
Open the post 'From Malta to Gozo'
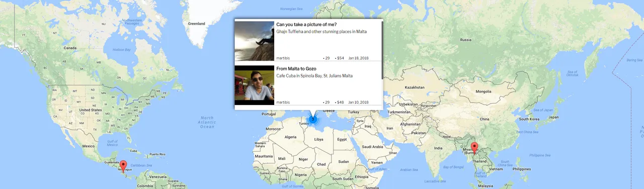[x=296, y=68]
